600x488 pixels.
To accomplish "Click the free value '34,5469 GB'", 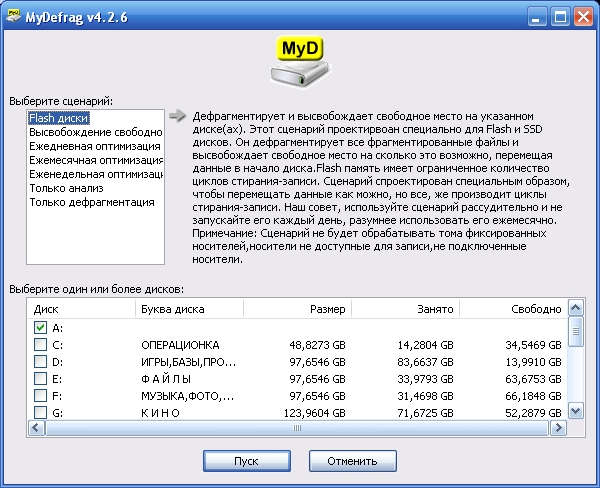I will click(x=533, y=345).
